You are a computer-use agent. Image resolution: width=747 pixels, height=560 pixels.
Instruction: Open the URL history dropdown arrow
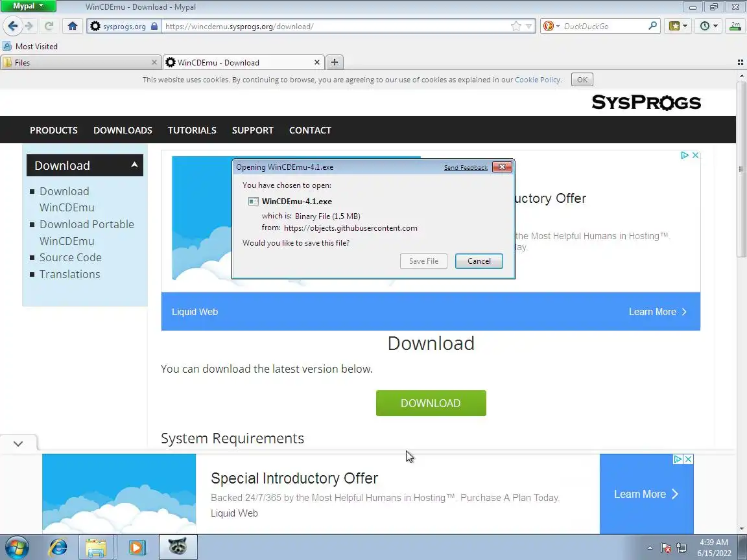pyautogui.click(x=528, y=26)
